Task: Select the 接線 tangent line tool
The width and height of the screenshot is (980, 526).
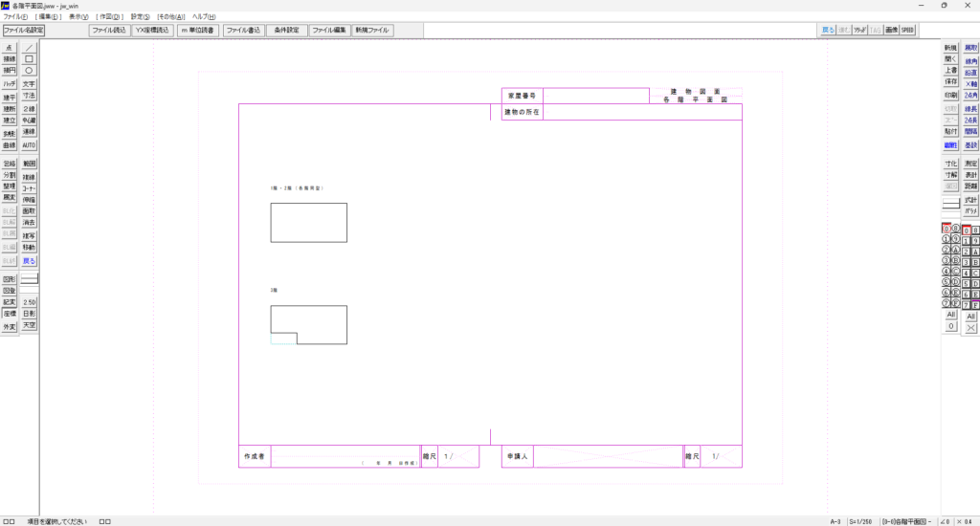Action: (9, 59)
